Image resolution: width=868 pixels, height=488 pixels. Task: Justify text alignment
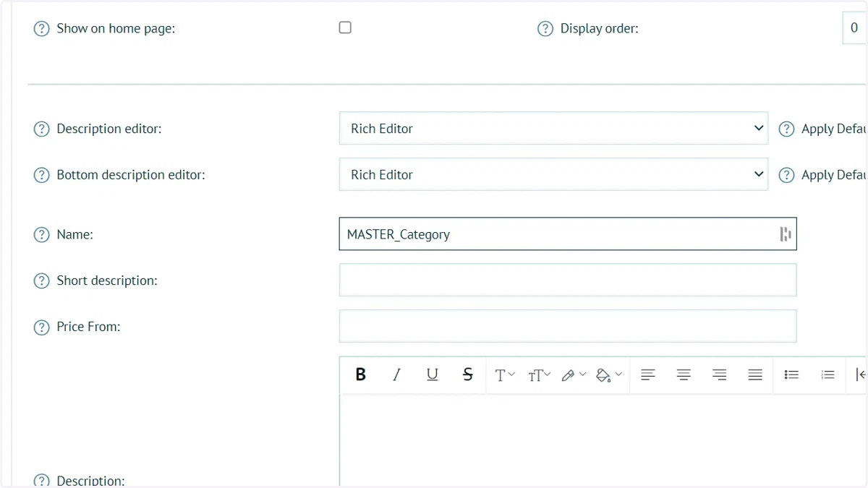(755, 374)
